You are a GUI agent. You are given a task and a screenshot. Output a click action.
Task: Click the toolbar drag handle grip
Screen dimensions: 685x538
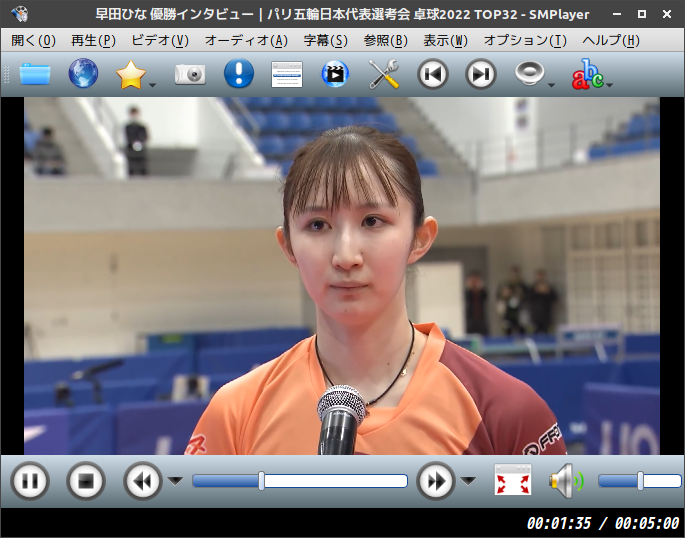pos(6,74)
